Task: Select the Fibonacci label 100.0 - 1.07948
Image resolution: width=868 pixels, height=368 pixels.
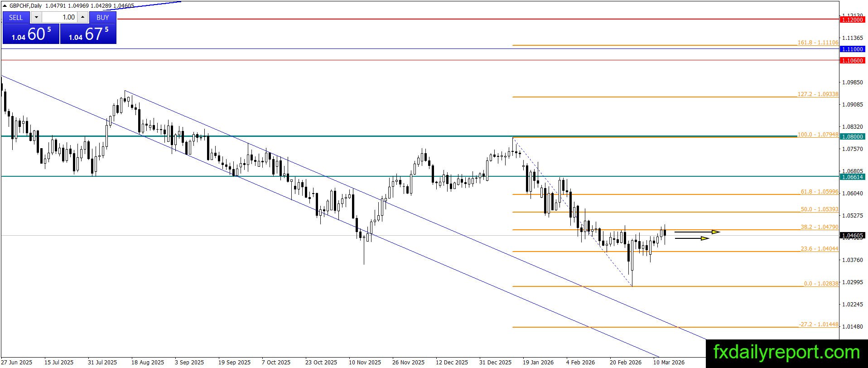Action: [x=818, y=135]
